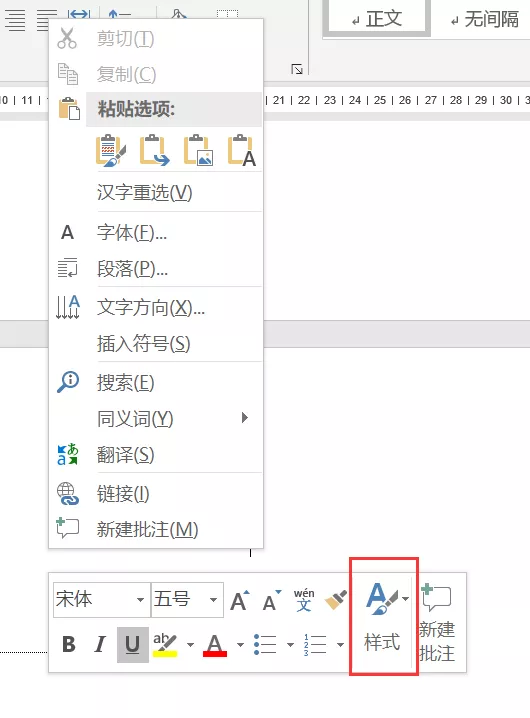Image resolution: width=530 pixels, height=718 pixels.
Task: Toggle Italic formatting in mini toolbar
Action: pos(99,644)
